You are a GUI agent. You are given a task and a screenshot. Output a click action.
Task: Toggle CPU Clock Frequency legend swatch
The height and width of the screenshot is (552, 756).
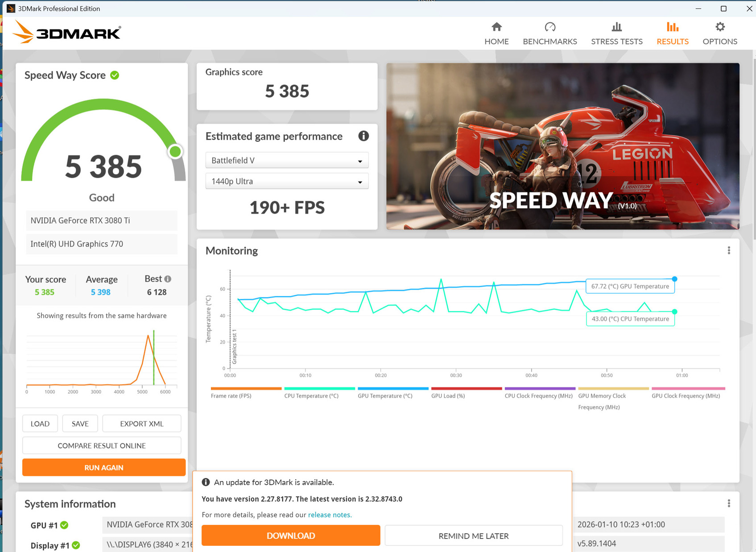point(540,388)
